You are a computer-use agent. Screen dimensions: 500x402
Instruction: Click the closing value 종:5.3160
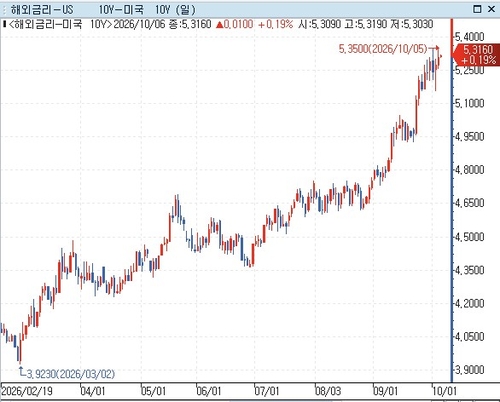tap(190, 24)
